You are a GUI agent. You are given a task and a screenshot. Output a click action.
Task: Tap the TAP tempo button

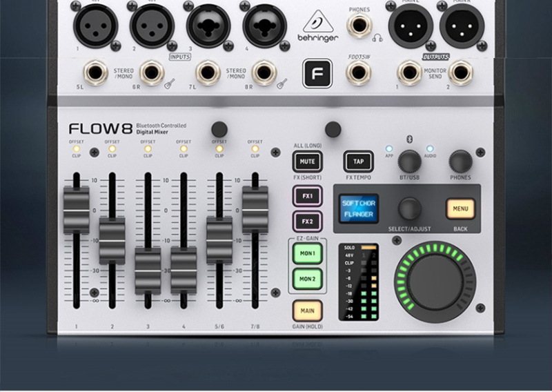pyautogui.click(x=358, y=161)
